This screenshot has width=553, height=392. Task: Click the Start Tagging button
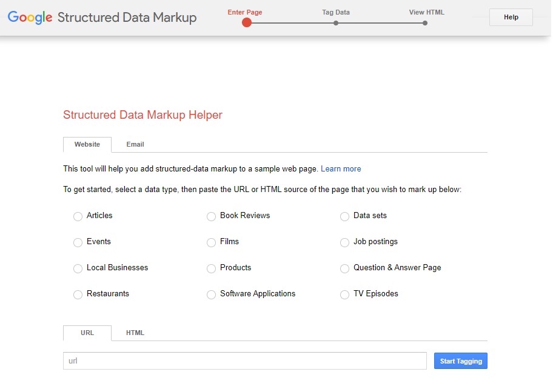click(x=460, y=360)
